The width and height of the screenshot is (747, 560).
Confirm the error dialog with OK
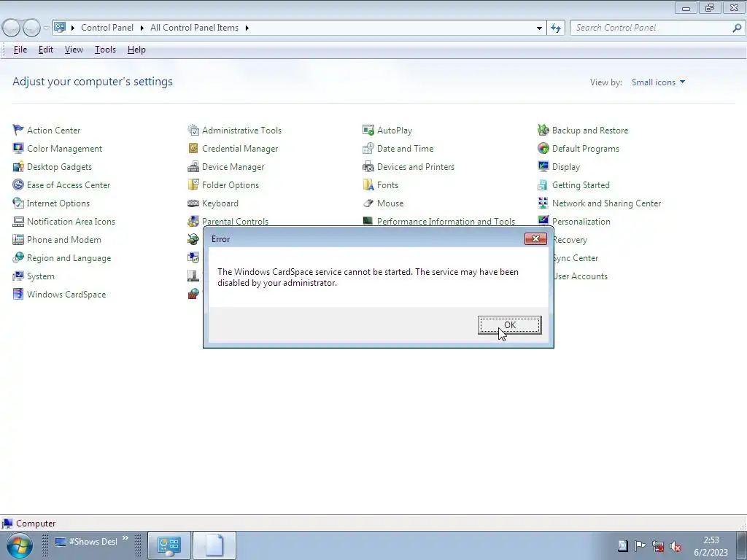tap(510, 325)
